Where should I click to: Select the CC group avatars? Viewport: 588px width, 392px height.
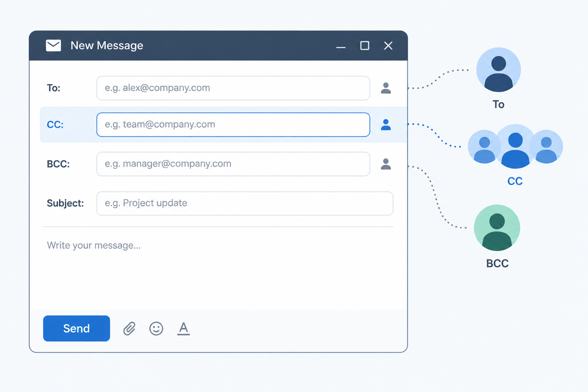point(515,147)
